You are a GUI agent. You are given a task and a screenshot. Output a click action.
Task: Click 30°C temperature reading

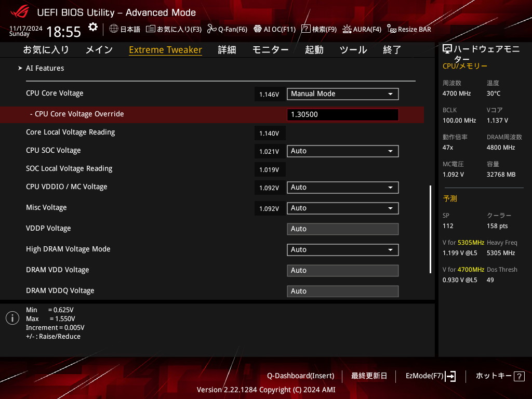tap(494, 94)
